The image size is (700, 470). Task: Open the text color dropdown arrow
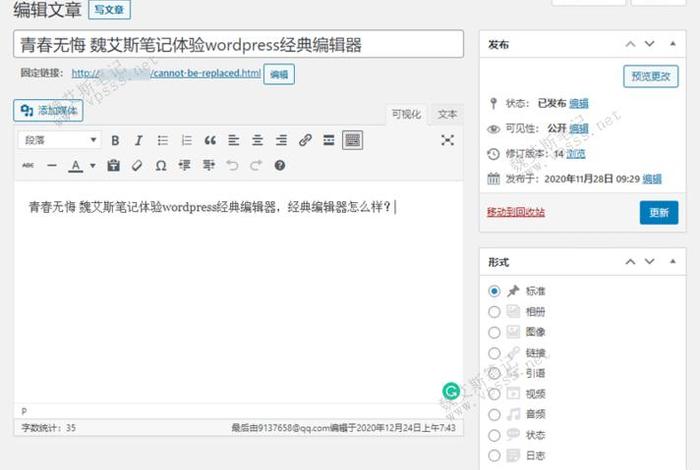pyautogui.click(x=92, y=166)
